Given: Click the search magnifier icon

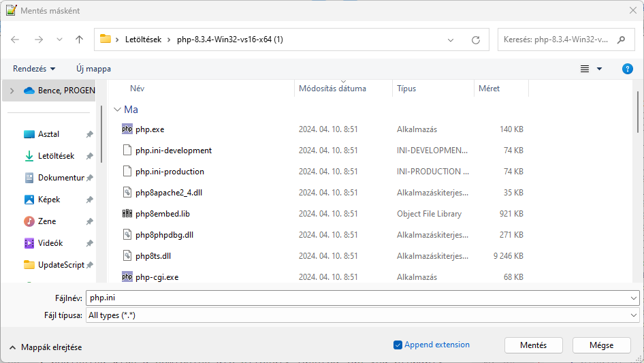Looking at the screenshot, I should (x=621, y=40).
